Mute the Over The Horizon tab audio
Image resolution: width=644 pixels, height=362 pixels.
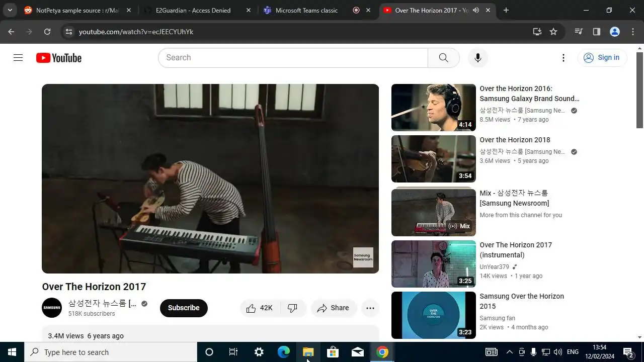pos(476,10)
